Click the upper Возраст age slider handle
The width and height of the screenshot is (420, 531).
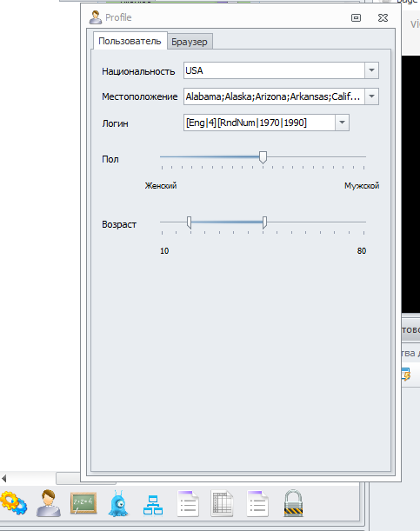[x=264, y=222]
